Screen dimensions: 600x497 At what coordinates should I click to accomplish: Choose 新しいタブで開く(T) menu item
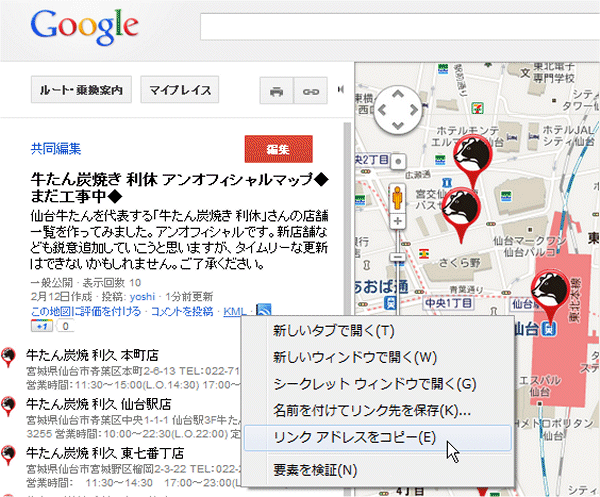pos(333,331)
